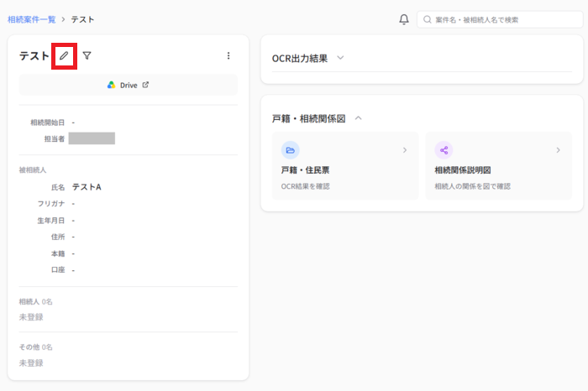Open the 戸籍・住民票 card
The height and width of the screenshot is (391, 588).
(x=345, y=165)
